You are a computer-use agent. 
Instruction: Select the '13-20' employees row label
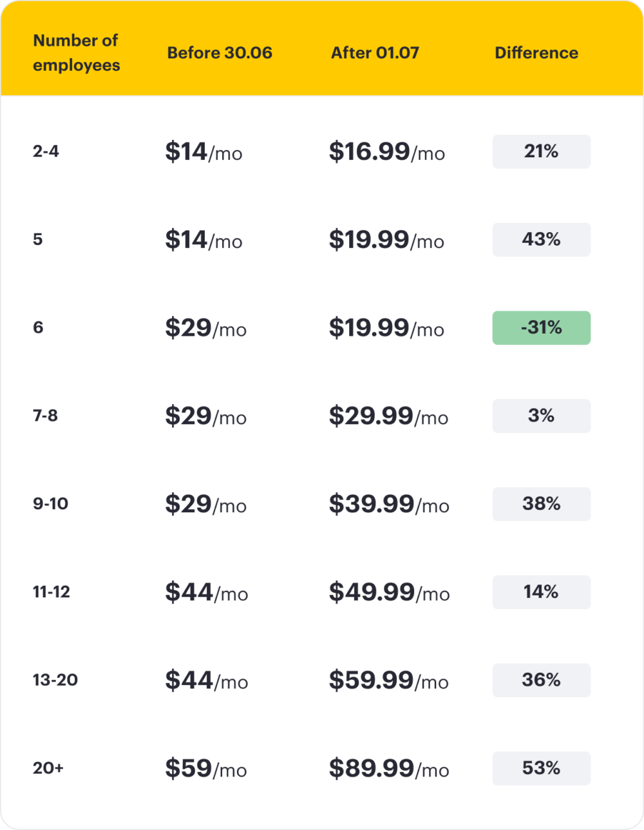tap(55, 680)
